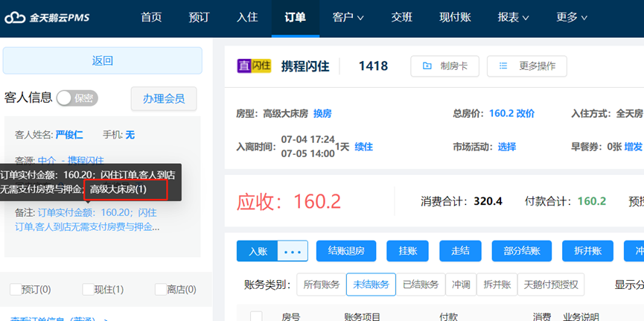Click the 换房 link
Viewport: 644px width, 321px height.
tap(322, 114)
